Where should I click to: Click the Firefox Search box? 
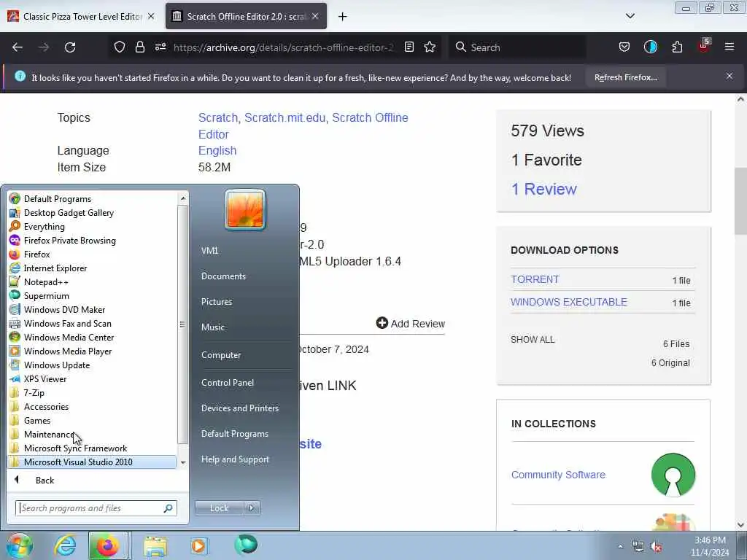517,47
